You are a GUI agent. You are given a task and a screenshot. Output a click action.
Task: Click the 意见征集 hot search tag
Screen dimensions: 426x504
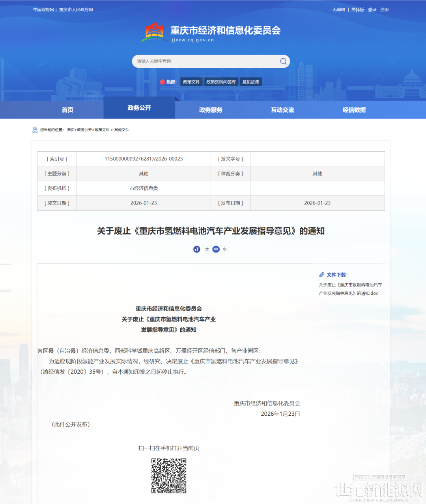pyautogui.click(x=251, y=82)
